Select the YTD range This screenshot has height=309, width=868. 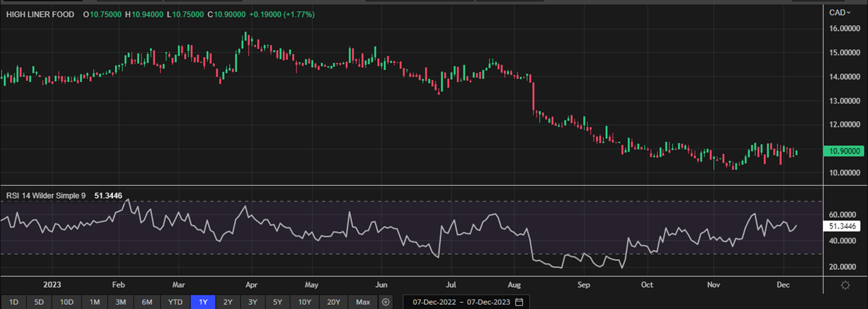175,302
